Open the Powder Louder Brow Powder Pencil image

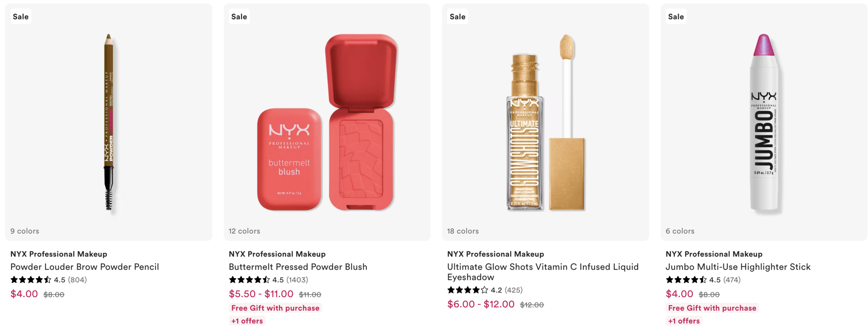(x=108, y=122)
